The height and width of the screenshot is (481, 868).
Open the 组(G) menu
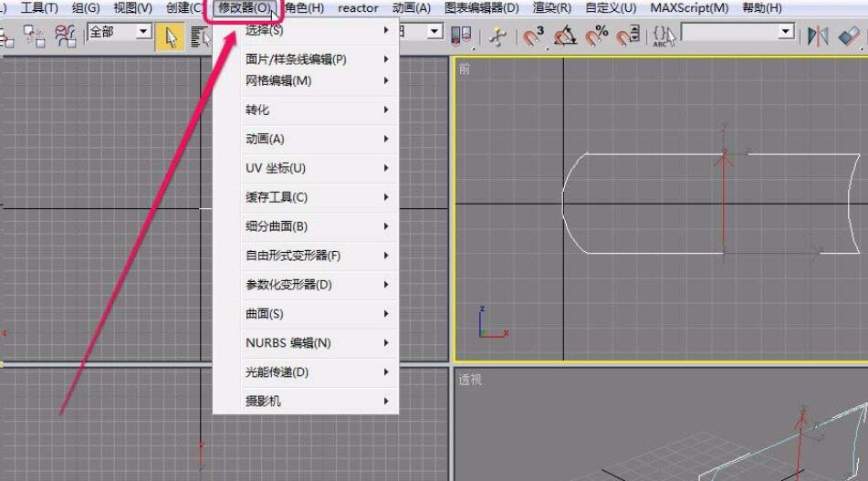click(86, 7)
